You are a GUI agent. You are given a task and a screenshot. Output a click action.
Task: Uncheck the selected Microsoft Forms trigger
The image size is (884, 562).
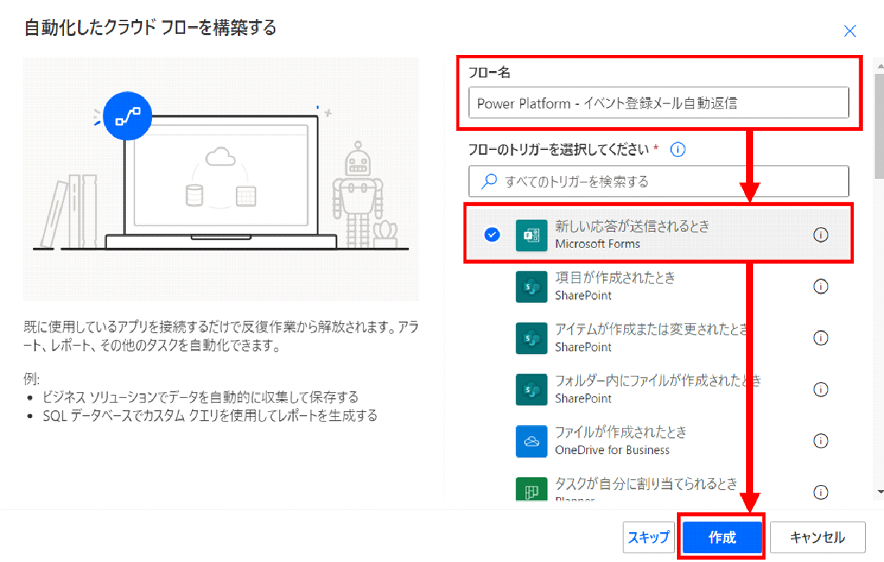pos(492,234)
